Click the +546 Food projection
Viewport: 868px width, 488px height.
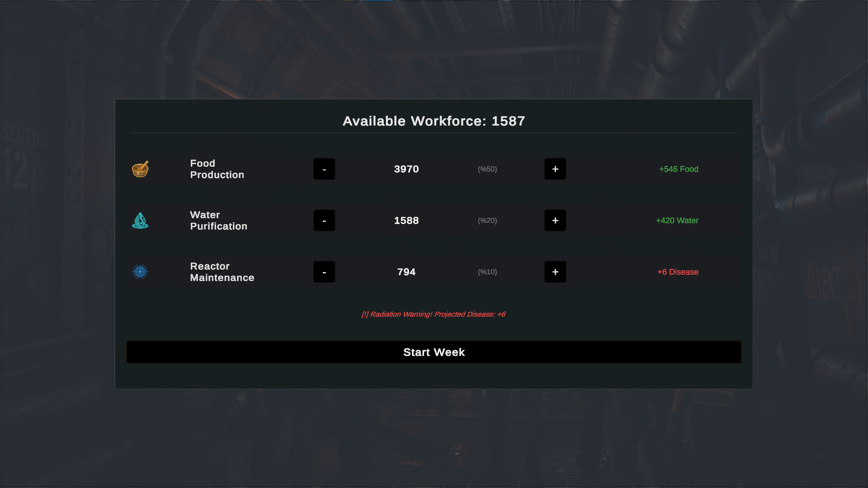pyautogui.click(x=679, y=169)
